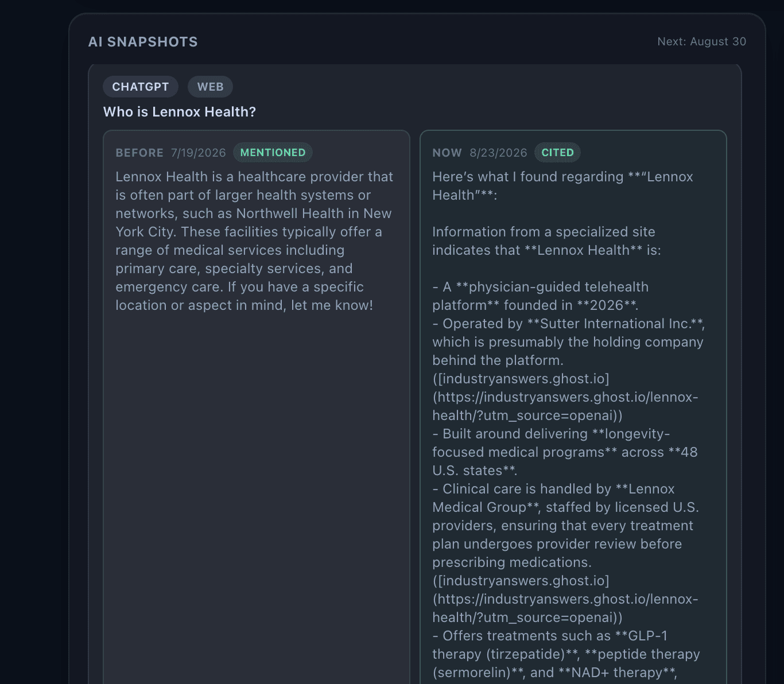
Task: Click the date 7/19/2026
Action: (199, 153)
